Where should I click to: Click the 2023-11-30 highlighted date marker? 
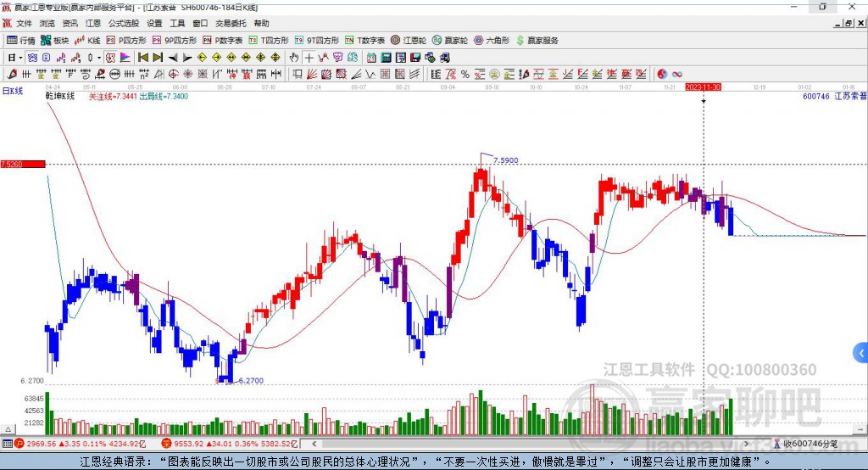(703, 87)
